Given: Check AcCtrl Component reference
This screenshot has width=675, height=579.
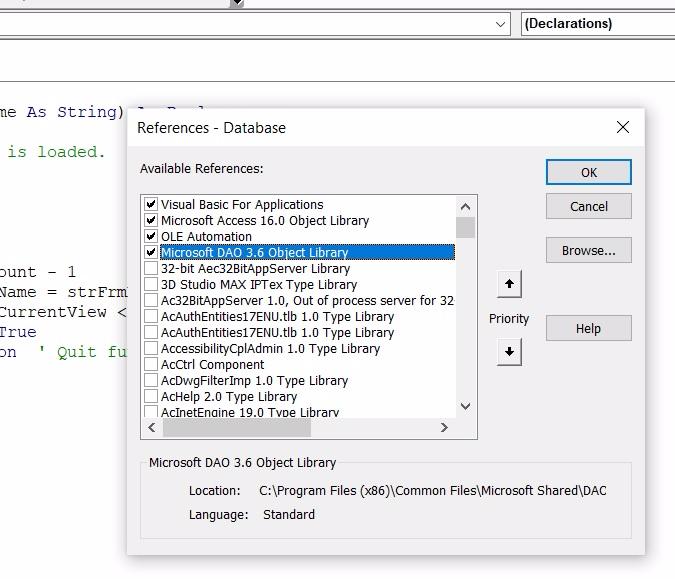Looking at the screenshot, I should (151, 364).
